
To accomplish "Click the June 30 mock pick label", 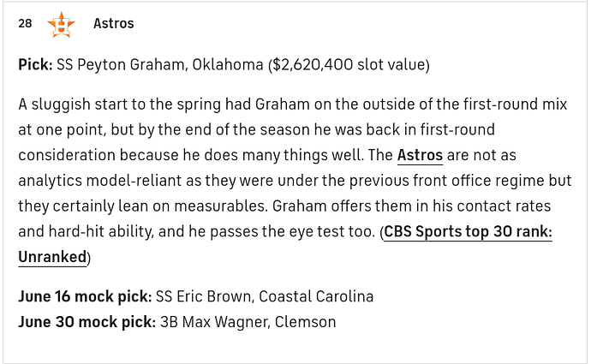I will coord(87,322).
